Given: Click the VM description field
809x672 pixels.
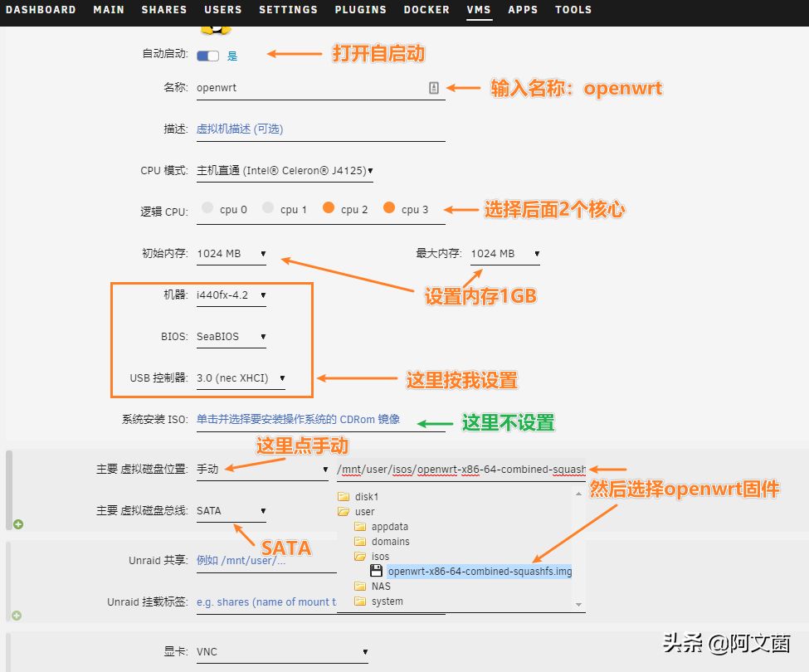Looking at the screenshot, I should tap(320, 129).
